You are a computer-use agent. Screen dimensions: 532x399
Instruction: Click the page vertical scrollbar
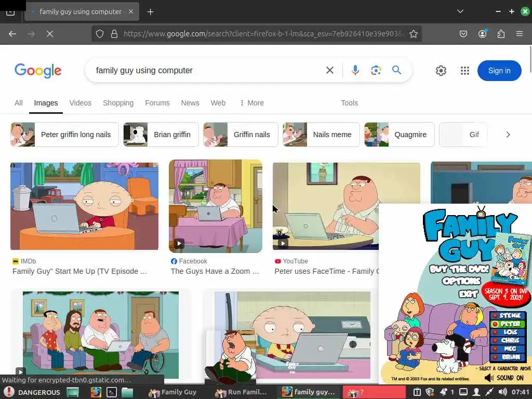(x=530, y=59)
